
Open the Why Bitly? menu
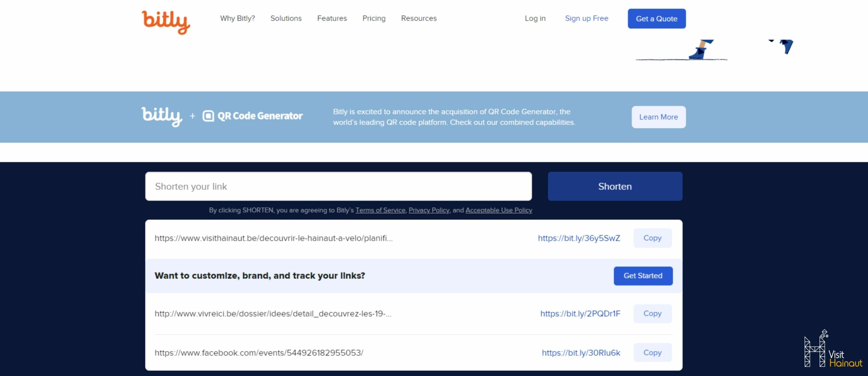click(x=237, y=18)
